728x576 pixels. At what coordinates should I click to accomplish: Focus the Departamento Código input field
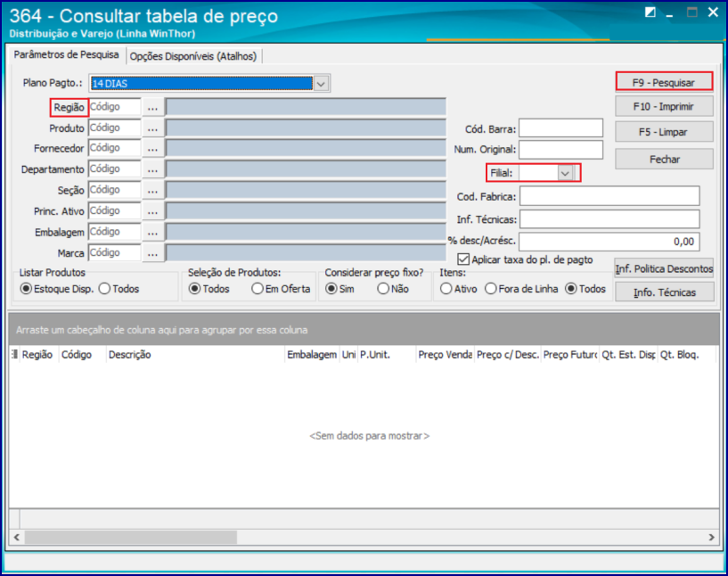pyautogui.click(x=114, y=169)
